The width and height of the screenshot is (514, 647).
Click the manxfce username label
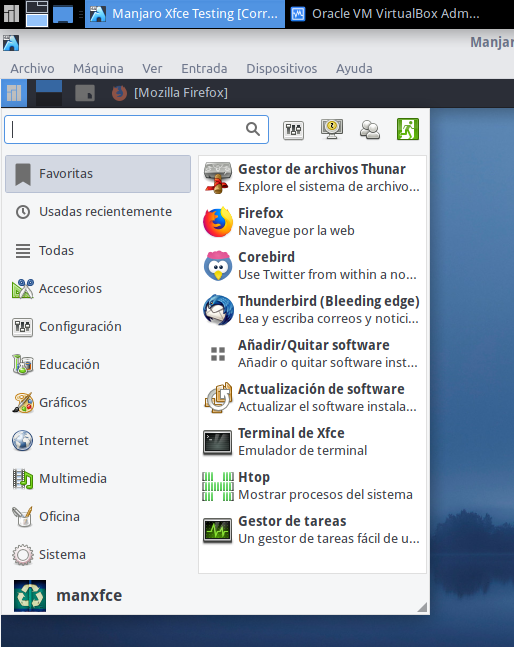(89, 595)
